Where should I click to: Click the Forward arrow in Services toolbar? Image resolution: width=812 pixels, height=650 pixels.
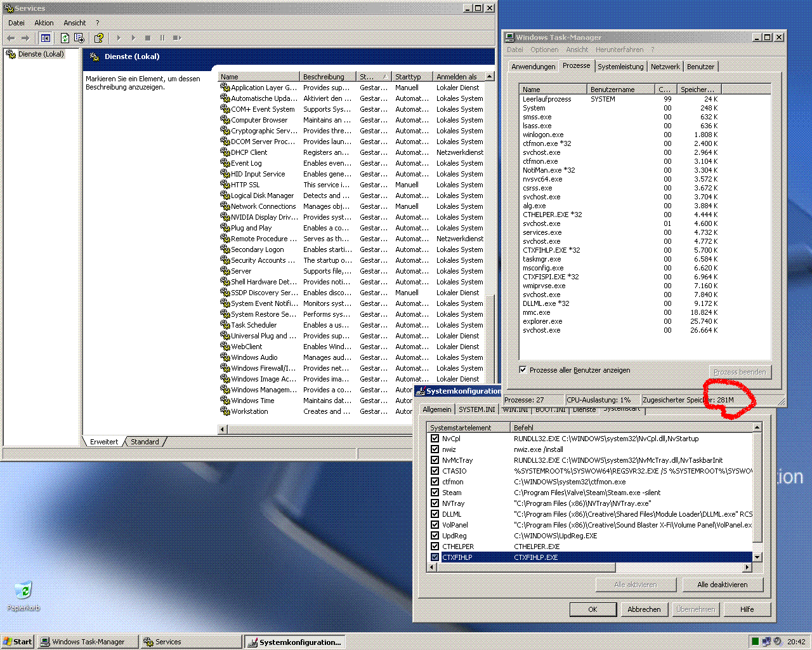click(x=25, y=38)
